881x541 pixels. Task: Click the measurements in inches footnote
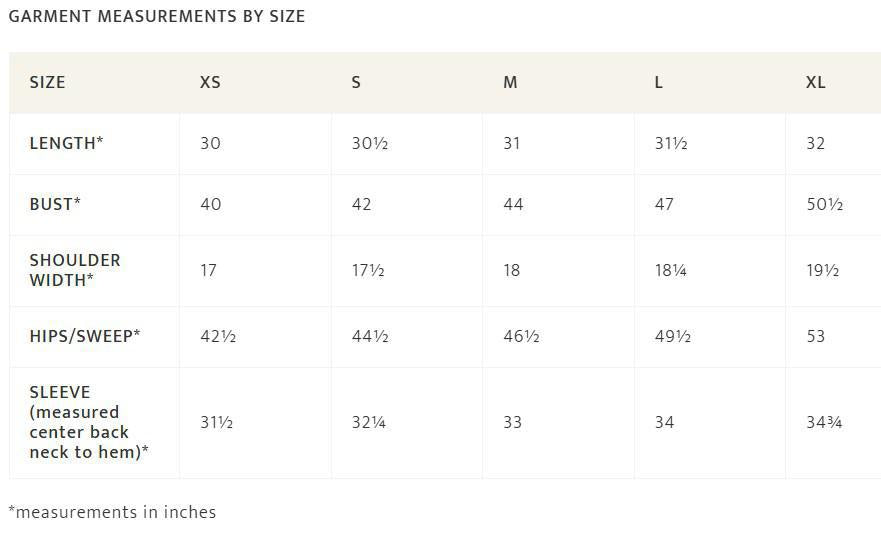pos(112,512)
